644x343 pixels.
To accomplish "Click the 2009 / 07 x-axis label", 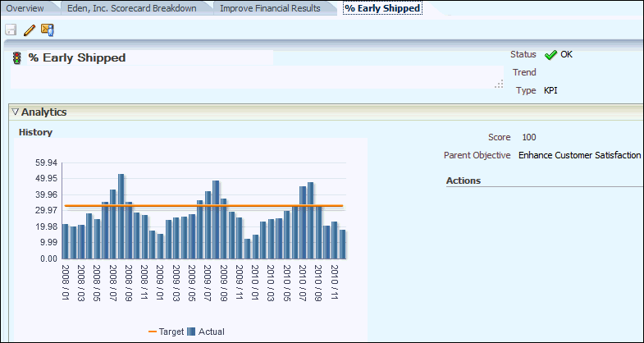I will click(208, 283).
